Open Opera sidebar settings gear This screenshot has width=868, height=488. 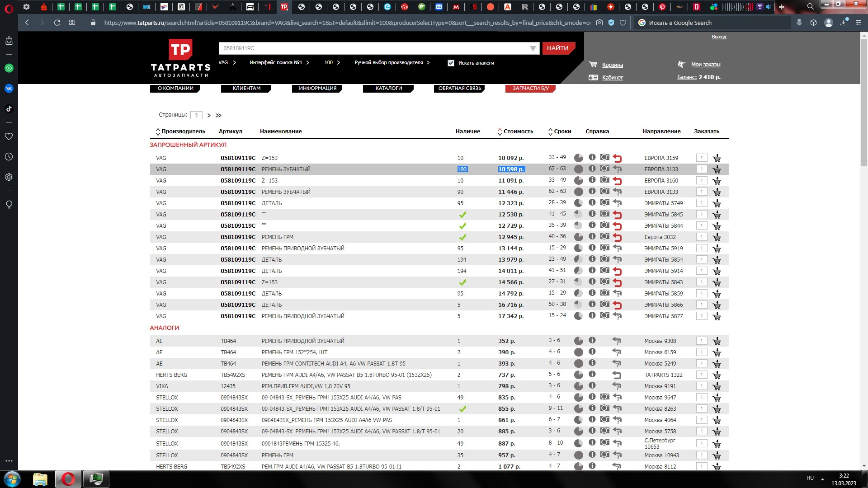pyautogui.click(x=9, y=177)
